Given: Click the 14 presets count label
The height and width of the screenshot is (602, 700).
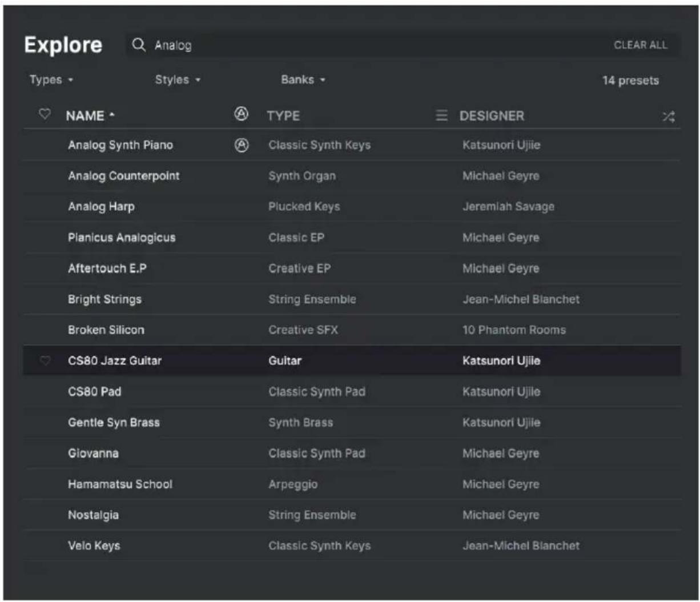Looking at the screenshot, I should [630, 81].
